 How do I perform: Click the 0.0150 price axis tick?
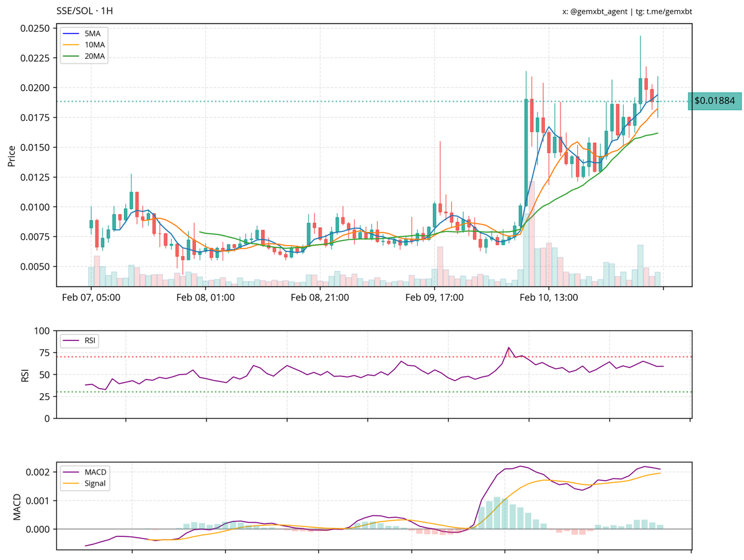pyautogui.click(x=36, y=147)
